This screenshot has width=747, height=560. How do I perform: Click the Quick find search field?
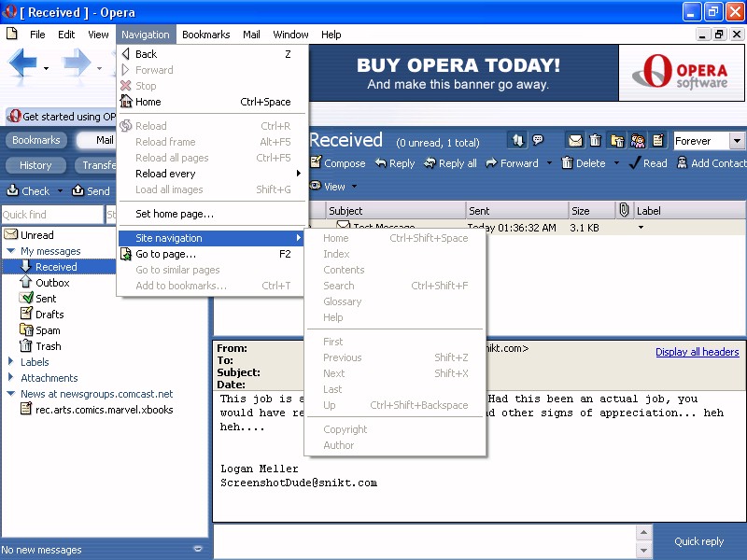tap(51, 215)
